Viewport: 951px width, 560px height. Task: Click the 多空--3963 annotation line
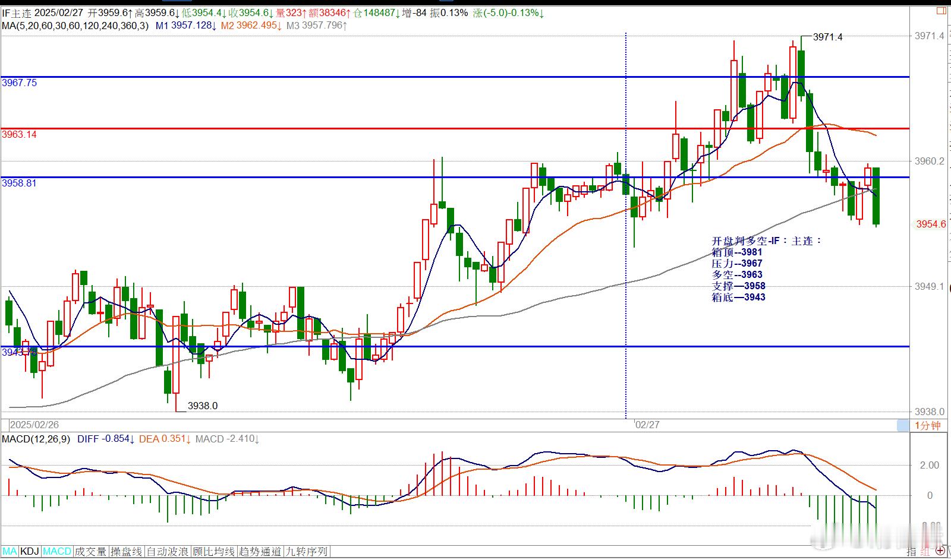click(737, 275)
